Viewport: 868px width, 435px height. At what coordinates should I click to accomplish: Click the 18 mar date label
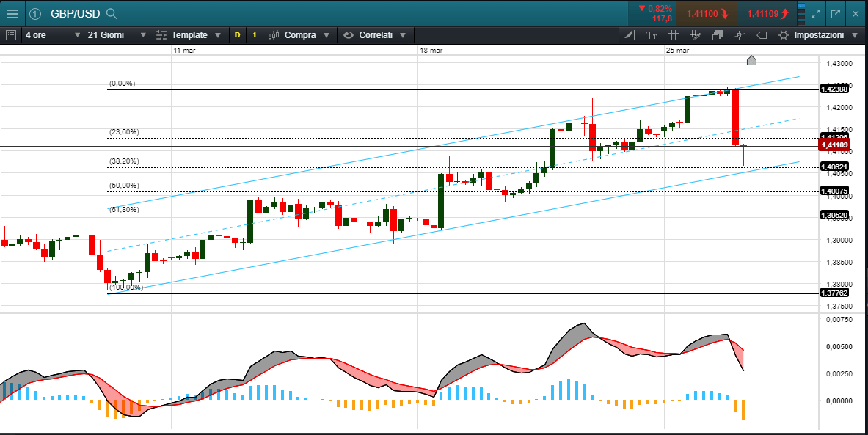pyautogui.click(x=431, y=51)
